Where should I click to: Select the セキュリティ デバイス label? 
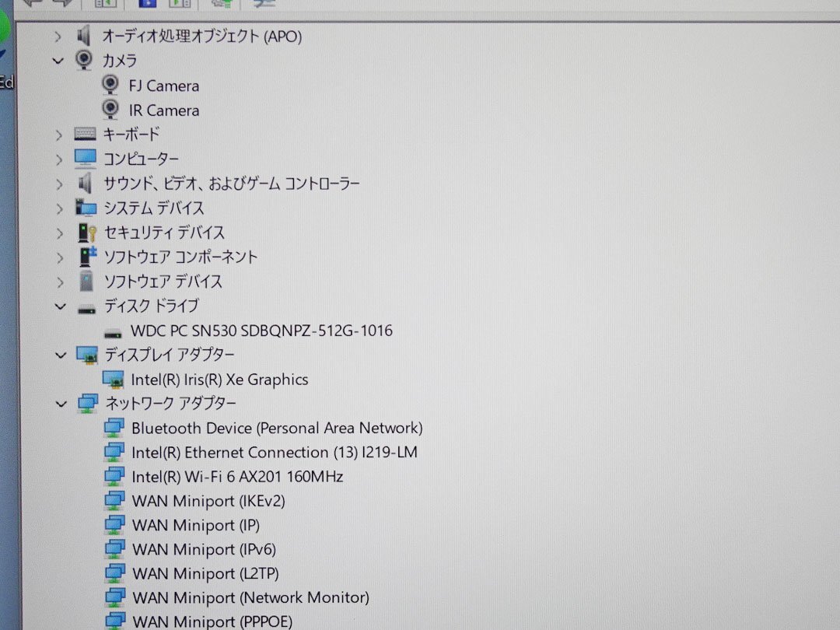[x=164, y=233]
